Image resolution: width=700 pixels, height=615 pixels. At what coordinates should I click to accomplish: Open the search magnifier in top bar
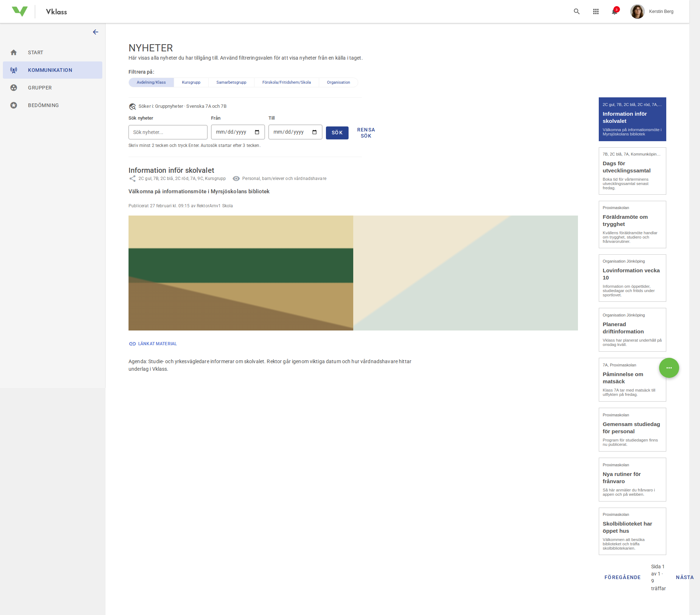pyautogui.click(x=577, y=11)
